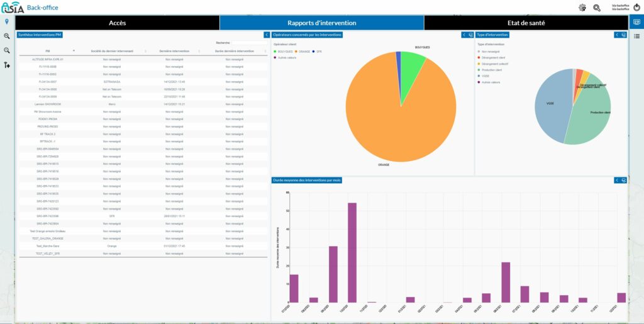Viewport: 644px width, 324px height.
Task: Click the Back-office title text
Action: click(x=43, y=8)
